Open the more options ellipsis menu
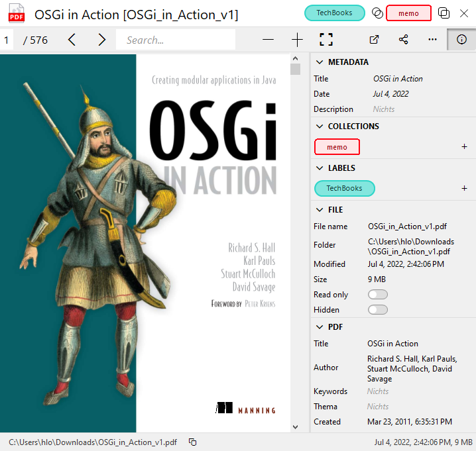The image size is (476, 451). [x=432, y=40]
